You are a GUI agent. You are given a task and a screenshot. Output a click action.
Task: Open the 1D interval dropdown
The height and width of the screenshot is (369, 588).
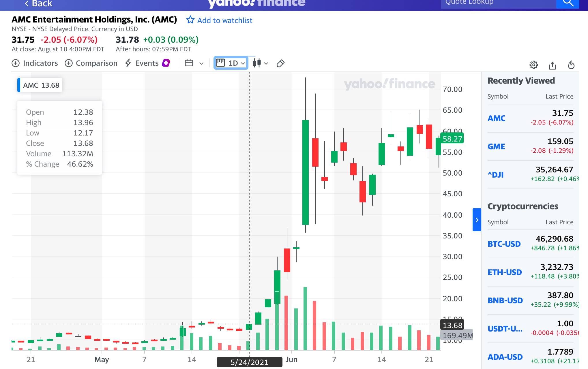[x=231, y=63]
